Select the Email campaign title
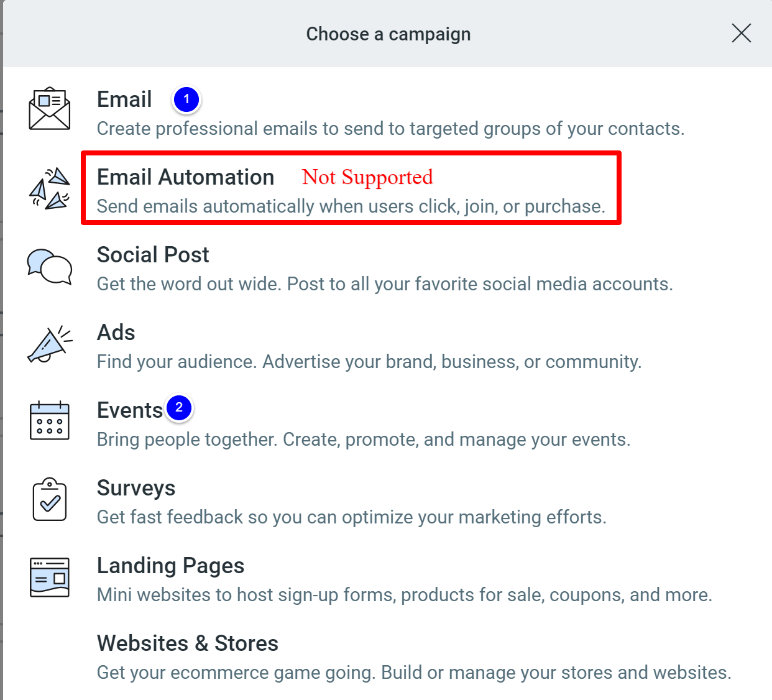This screenshot has height=700, width=772. pyautogui.click(x=124, y=99)
